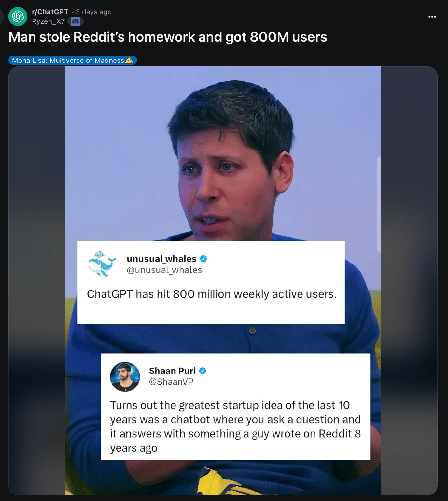Viewport: 448px width, 501px height.
Task: Click the '3 days ago' timestamp
Action: 94,12
